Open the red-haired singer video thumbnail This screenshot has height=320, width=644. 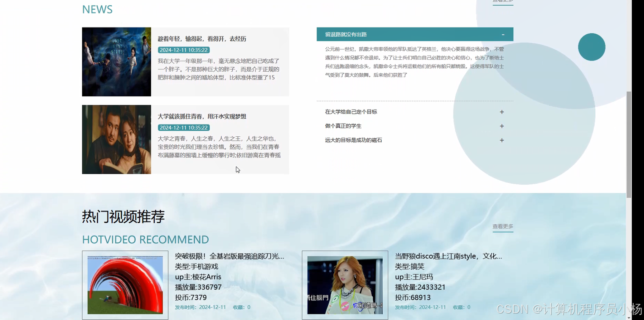pyautogui.click(x=345, y=285)
